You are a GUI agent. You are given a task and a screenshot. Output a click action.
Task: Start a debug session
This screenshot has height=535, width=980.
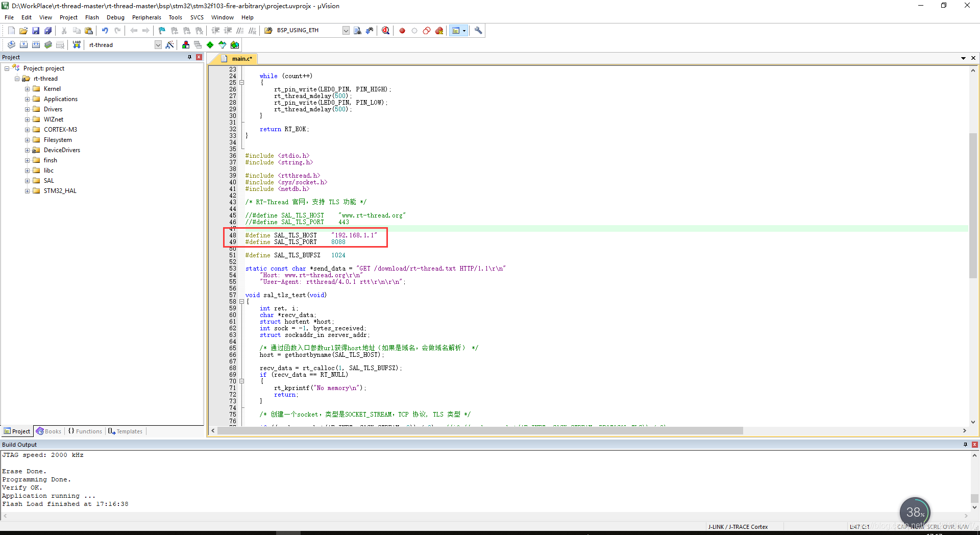tap(385, 30)
